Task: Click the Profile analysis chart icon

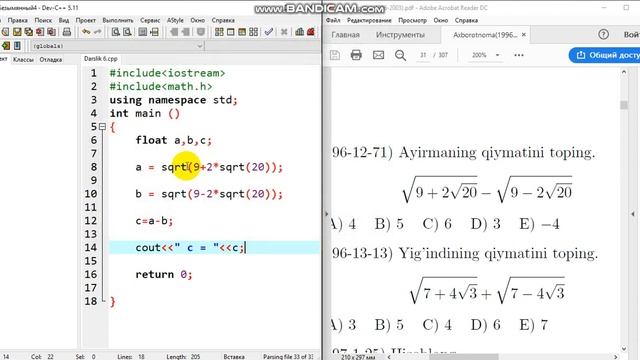Action: [300, 32]
